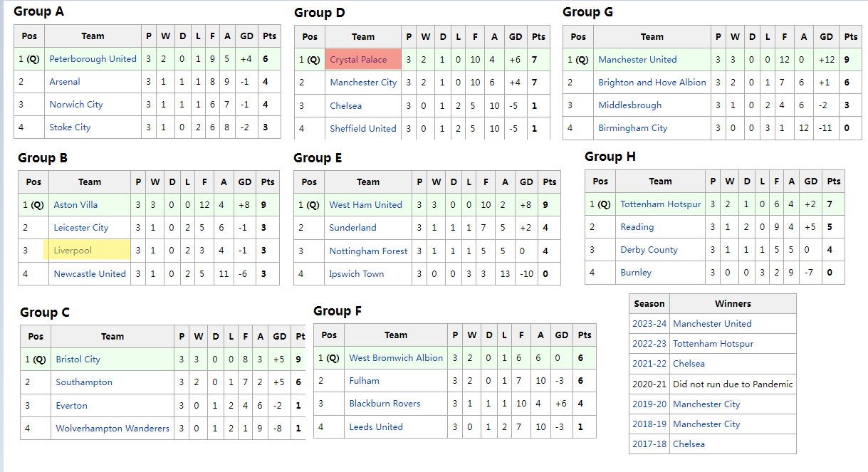Select the highlighted Liverpool team link
868x472 pixels.
(73, 251)
